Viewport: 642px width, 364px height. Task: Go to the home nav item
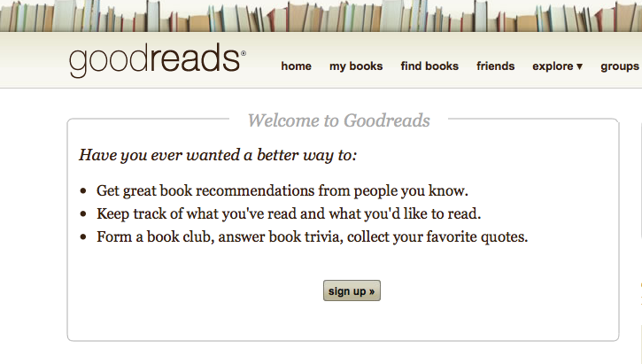296,66
